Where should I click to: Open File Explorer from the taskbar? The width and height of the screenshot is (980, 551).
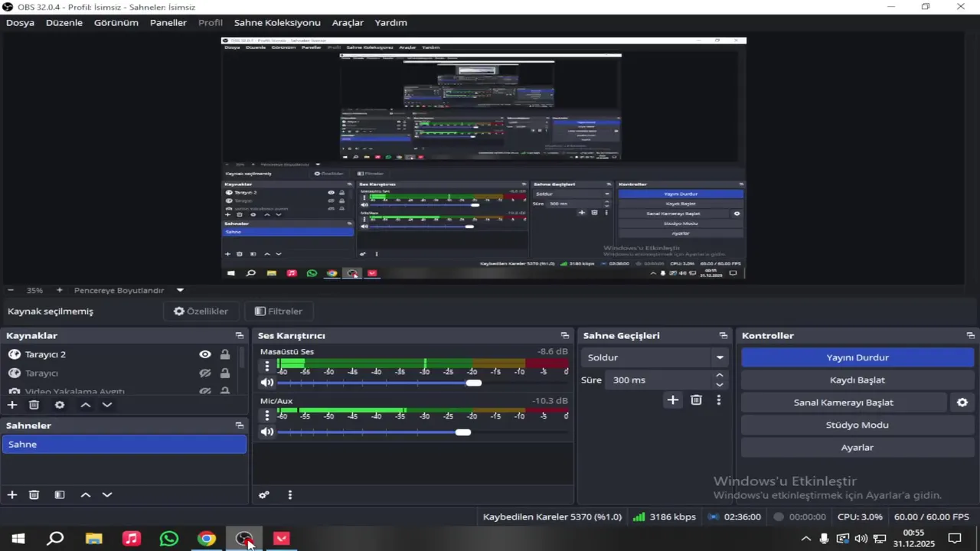pos(94,539)
